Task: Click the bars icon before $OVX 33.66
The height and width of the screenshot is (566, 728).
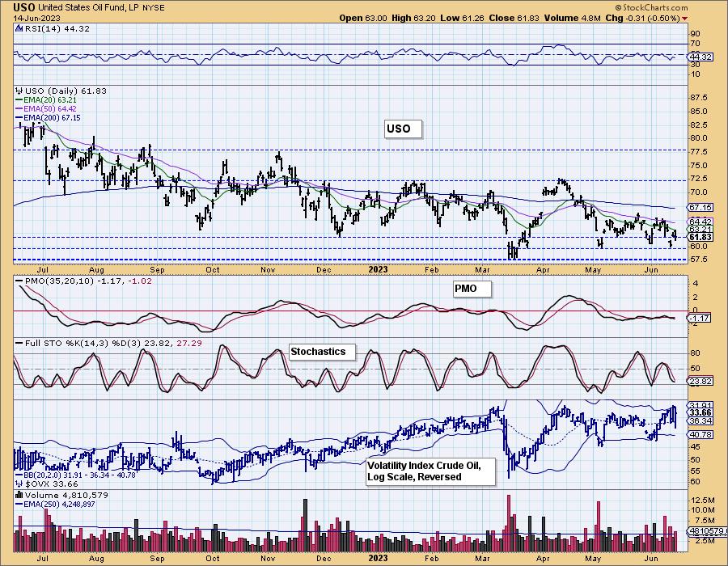Action: [x=19, y=484]
